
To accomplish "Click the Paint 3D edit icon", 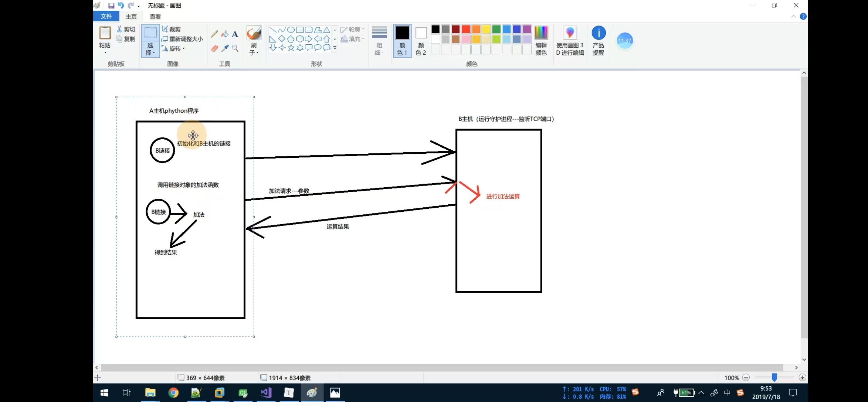I will pos(570,33).
